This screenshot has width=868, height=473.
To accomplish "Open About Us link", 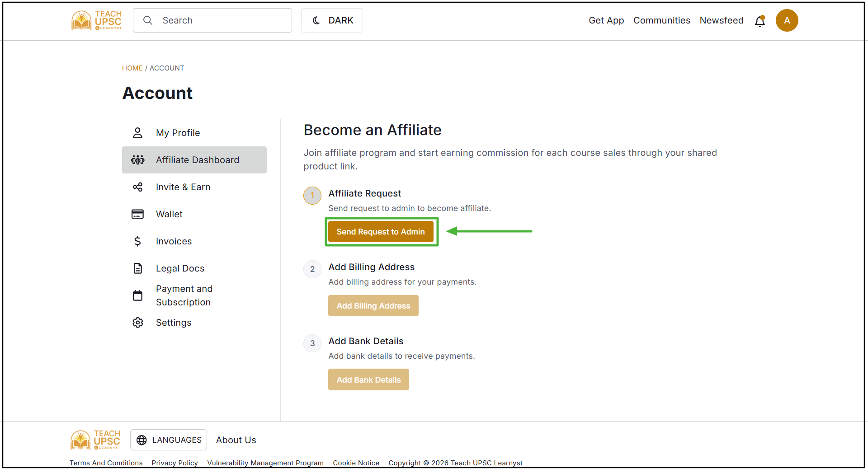I will click(x=236, y=440).
